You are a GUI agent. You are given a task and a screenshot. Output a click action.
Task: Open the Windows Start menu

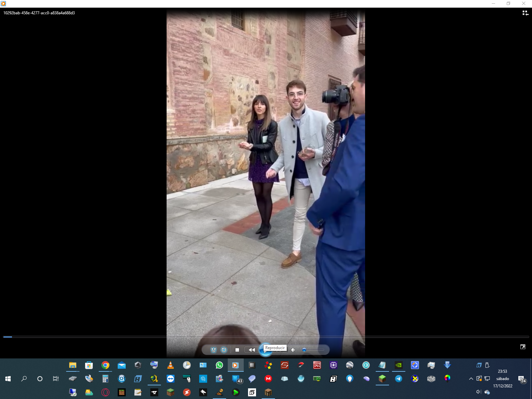click(x=8, y=379)
